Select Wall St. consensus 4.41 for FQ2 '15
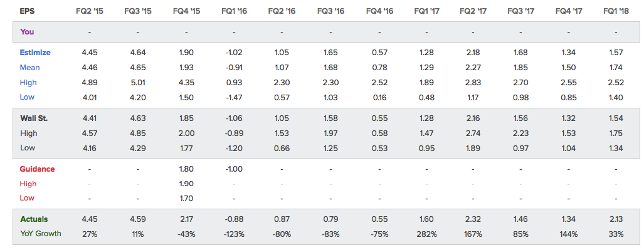The image size is (644, 250). click(x=89, y=118)
